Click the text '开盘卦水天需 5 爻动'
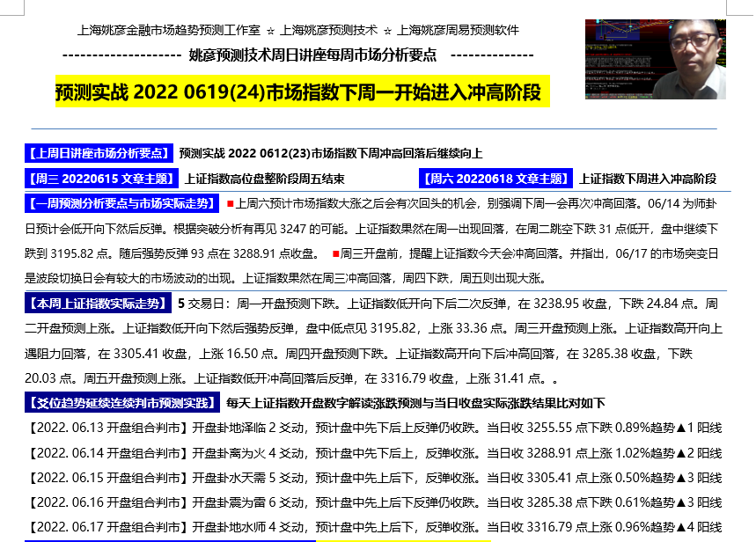 (x=248, y=478)
